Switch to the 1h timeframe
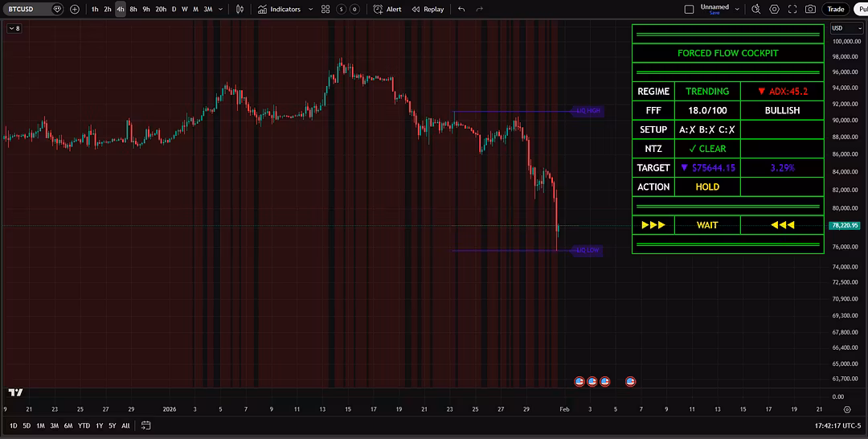The width and height of the screenshot is (868, 439). (95, 10)
